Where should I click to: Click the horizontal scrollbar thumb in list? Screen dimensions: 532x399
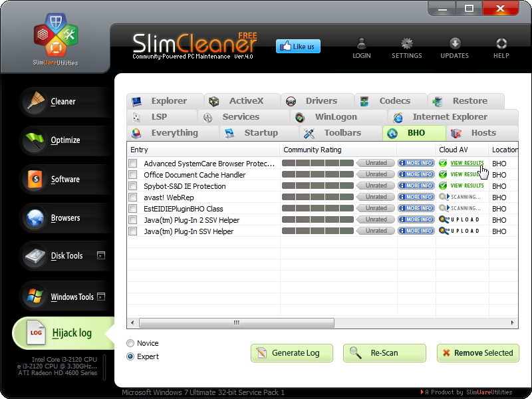[x=237, y=323]
